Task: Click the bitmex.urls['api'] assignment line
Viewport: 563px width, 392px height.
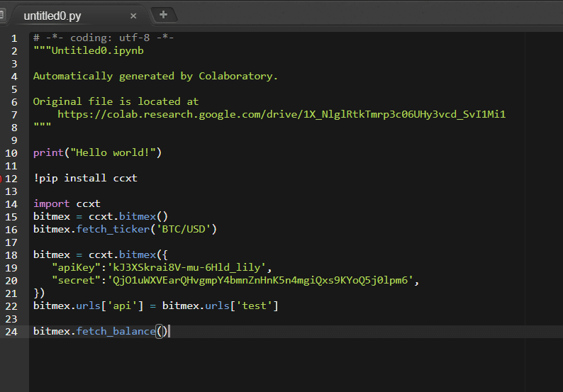Action: tap(156, 306)
